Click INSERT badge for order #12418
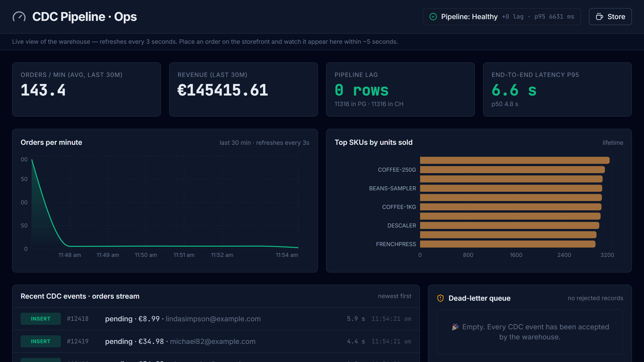This screenshot has width=644, height=362. [41, 319]
